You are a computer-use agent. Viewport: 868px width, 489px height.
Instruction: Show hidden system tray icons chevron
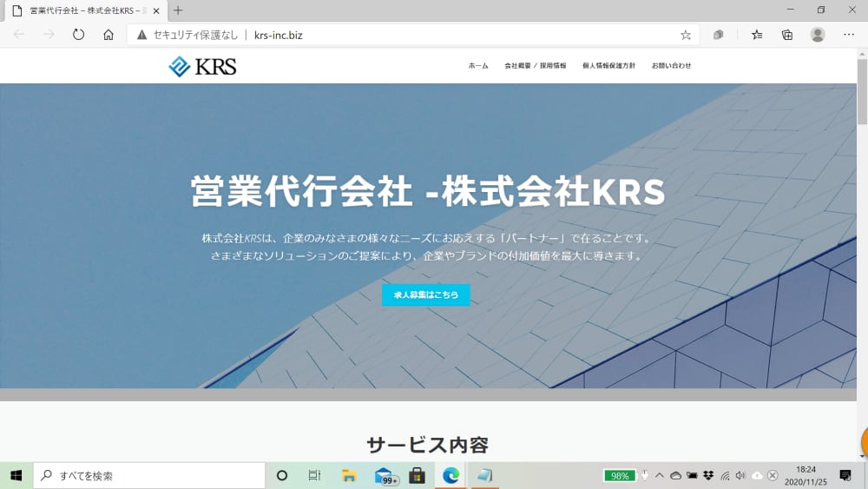click(660, 475)
